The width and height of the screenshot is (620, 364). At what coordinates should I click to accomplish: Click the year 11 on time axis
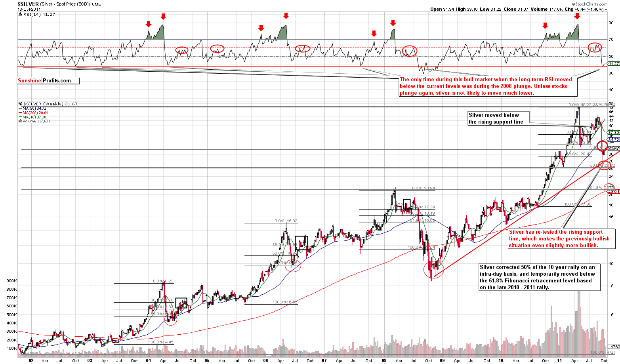(x=559, y=360)
